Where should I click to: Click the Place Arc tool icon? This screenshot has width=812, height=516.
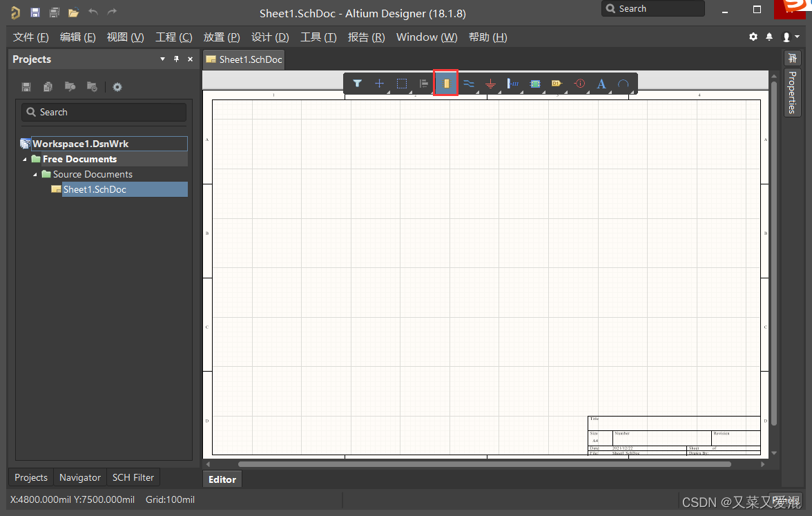point(623,84)
